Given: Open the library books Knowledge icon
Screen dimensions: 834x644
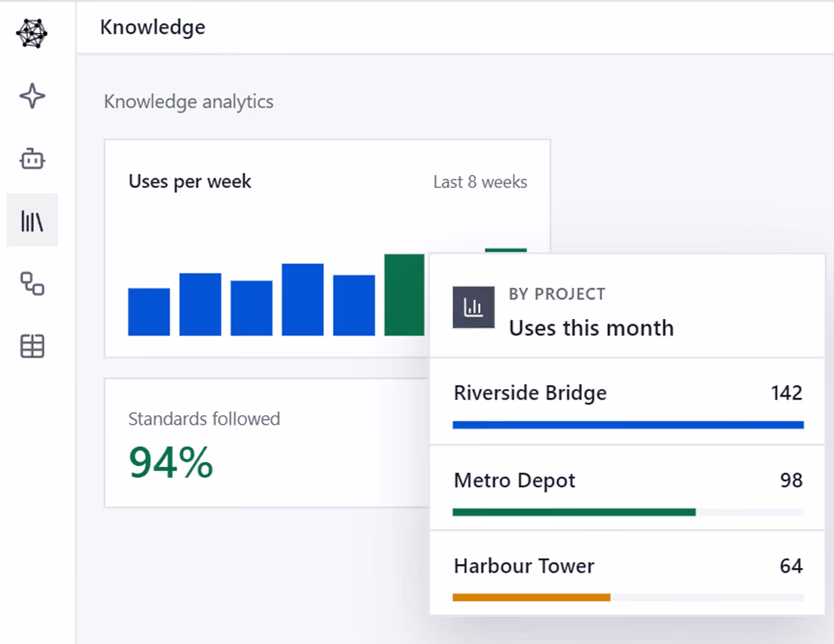Looking at the screenshot, I should click(32, 220).
